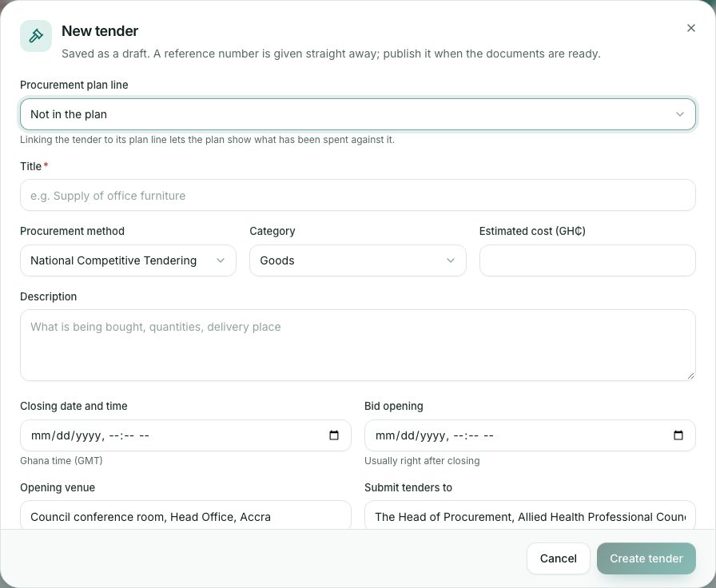Viewport: 716px width, 588px height.
Task: Click the Estimated cost field
Action: pos(587,260)
